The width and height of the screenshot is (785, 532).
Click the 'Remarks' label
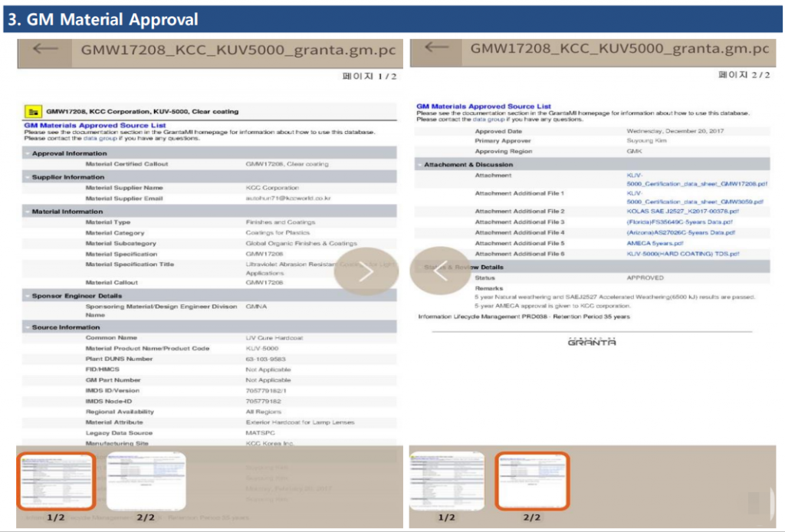tap(488, 288)
